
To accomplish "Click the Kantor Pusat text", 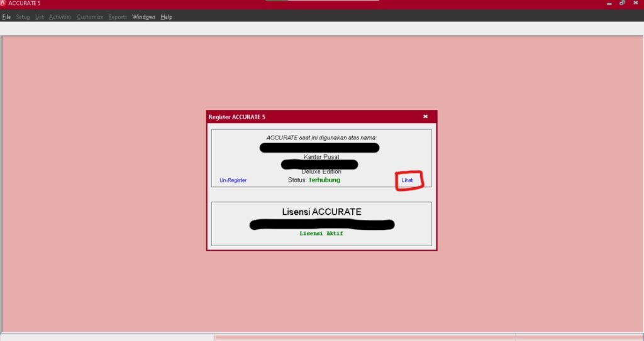I will coord(321,157).
